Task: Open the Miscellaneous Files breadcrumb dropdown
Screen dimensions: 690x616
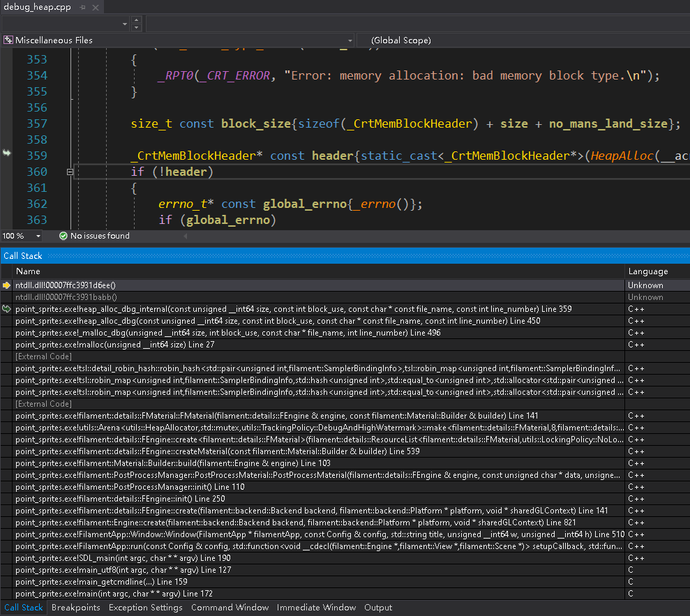Action: (350, 40)
